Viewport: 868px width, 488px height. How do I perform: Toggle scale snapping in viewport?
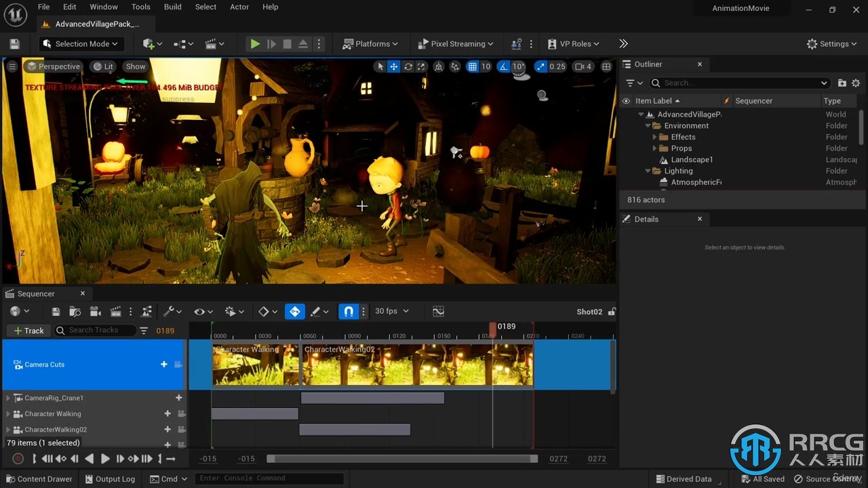click(540, 66)
